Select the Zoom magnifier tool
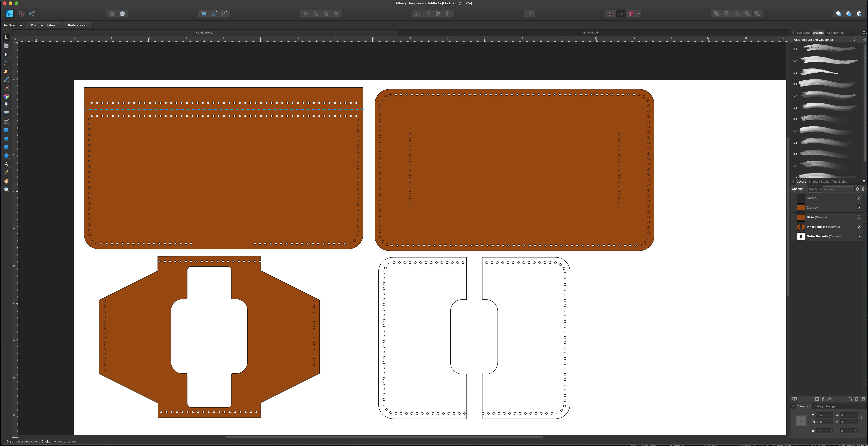This screenshot has height=446, width=868. coord(6,189)
